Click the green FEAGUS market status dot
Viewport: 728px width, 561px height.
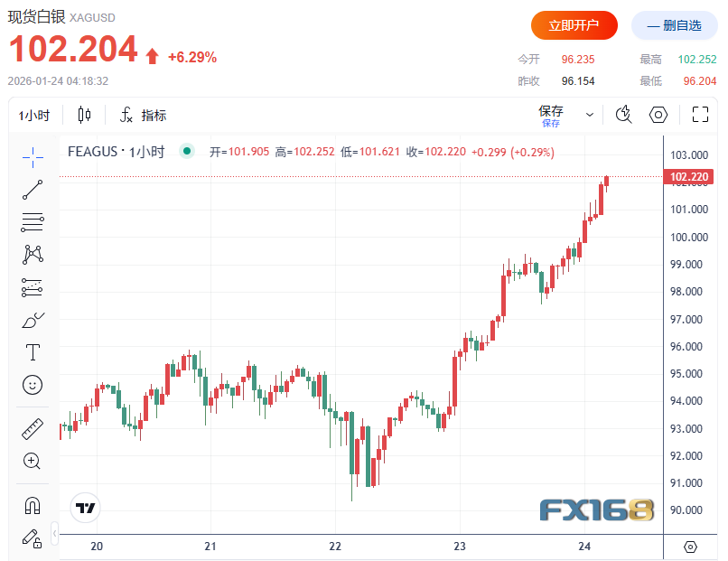pos(186,152)
